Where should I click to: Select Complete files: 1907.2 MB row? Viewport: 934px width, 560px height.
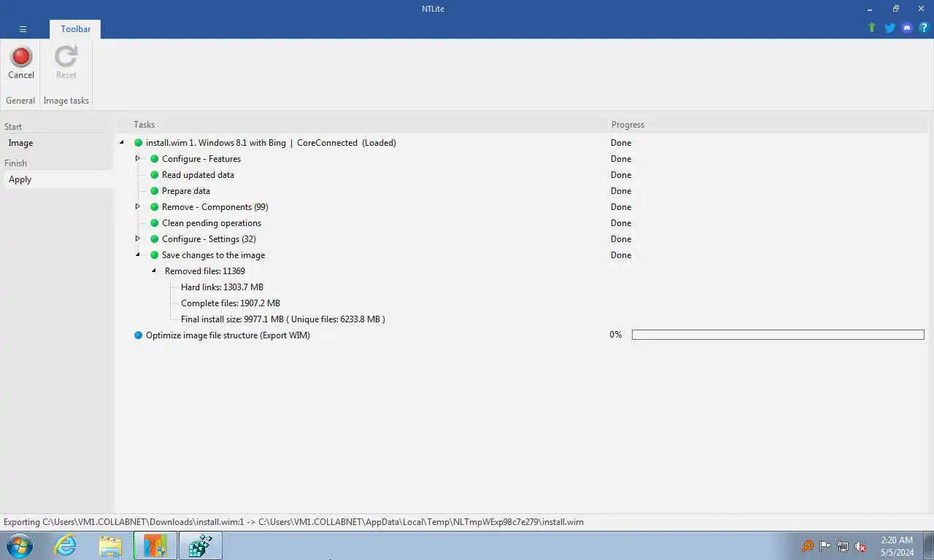point(231,303)
